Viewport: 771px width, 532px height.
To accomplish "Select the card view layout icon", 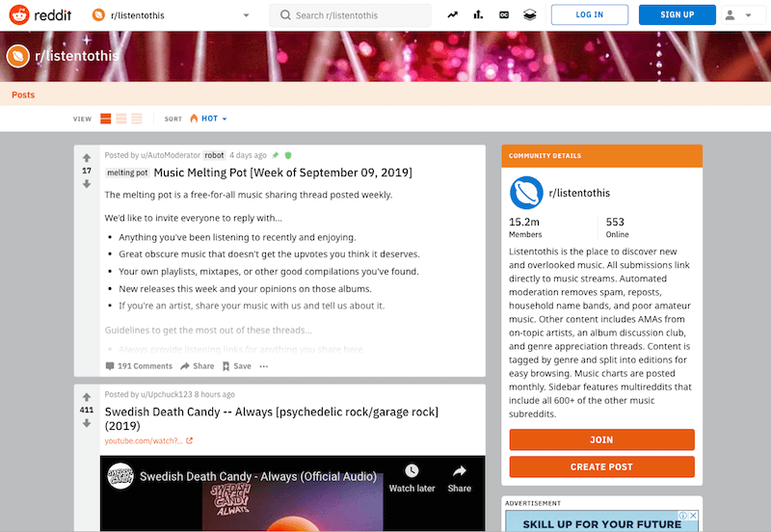I will [x=106, y=119].
